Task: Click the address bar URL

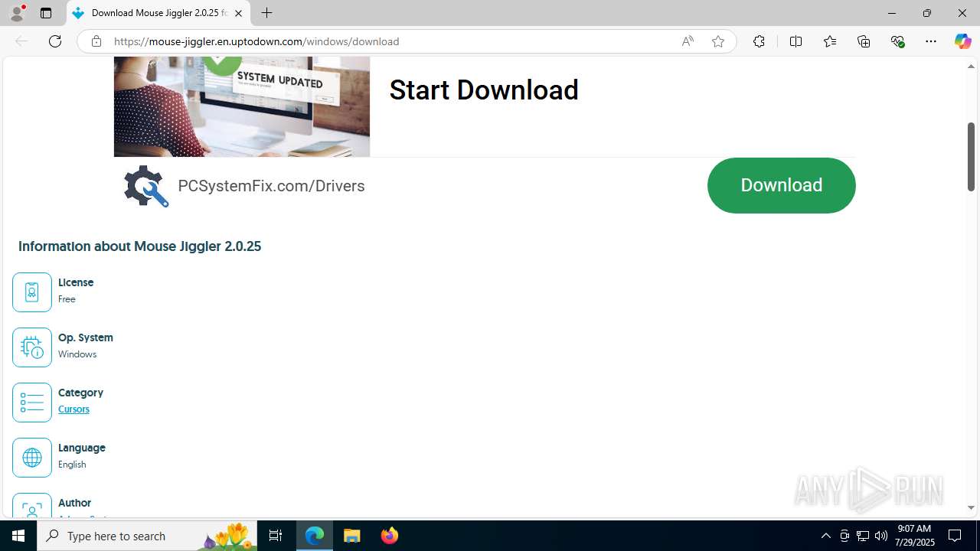Action: pos(256,41)
